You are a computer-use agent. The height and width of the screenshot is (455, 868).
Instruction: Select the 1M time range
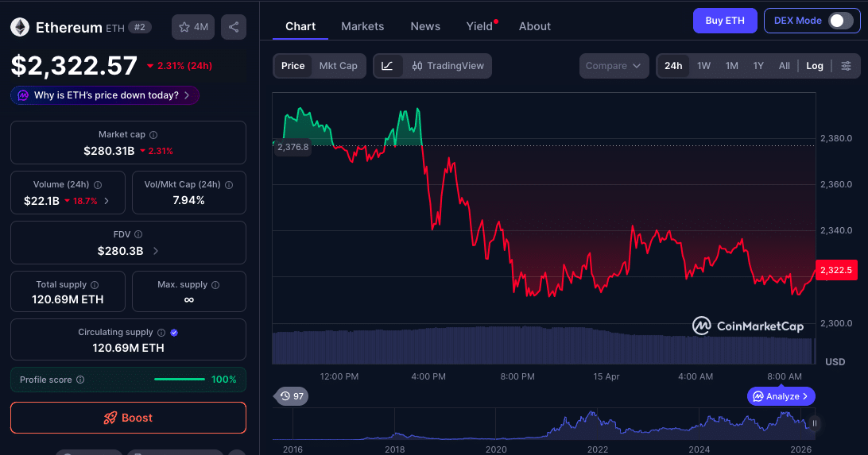(732, 66)
